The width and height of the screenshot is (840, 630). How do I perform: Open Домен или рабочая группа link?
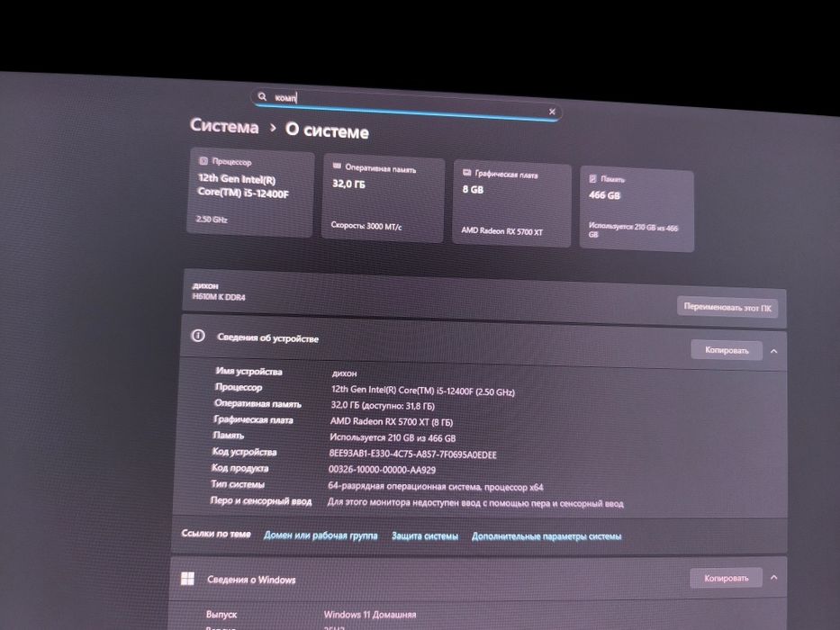pyautogui.click(x=321, y=535)
